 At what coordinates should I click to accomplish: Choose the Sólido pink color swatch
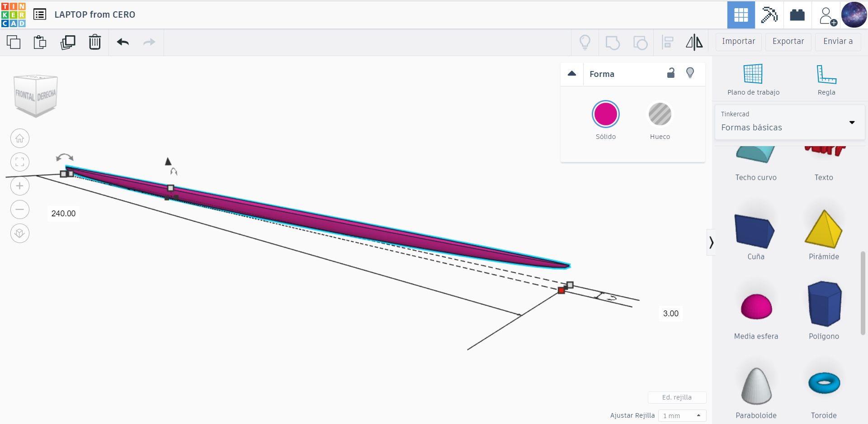pyautogui.click(x=605, y=114)
